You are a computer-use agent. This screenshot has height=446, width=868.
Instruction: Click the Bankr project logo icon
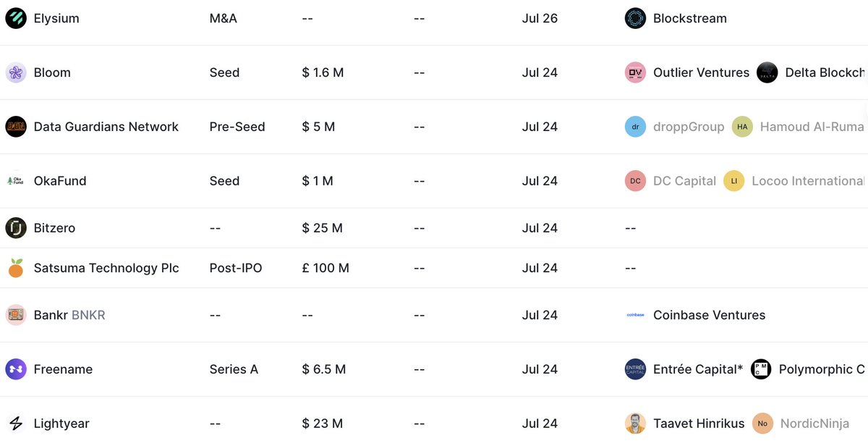coord(16,315)
